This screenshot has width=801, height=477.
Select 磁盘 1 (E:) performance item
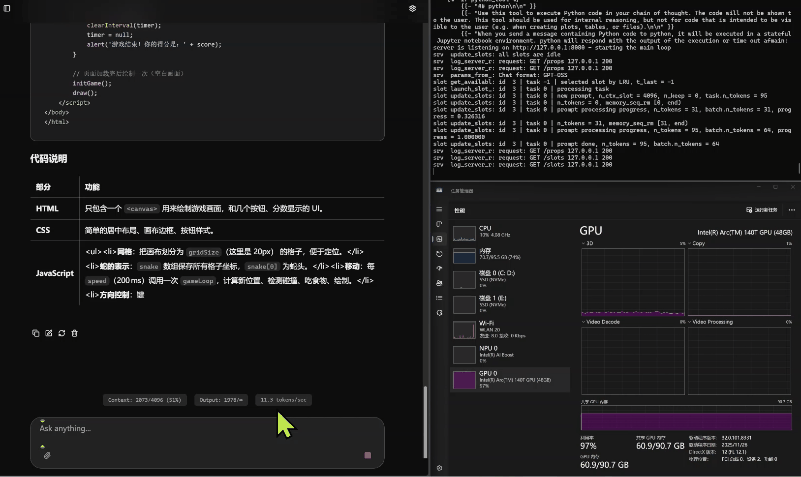510,304
